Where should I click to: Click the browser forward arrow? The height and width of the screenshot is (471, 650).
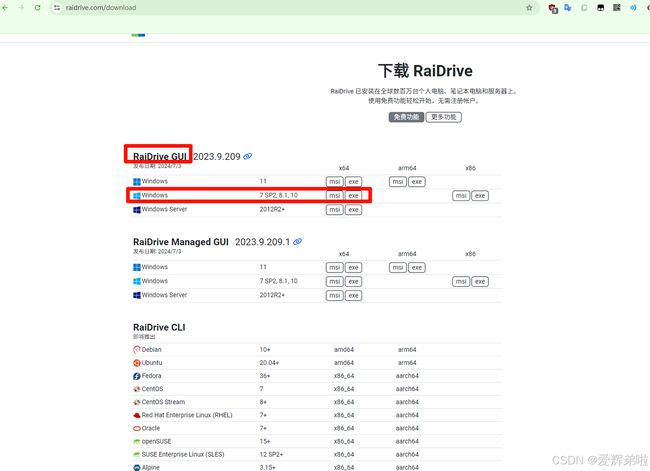click(21, 7)
